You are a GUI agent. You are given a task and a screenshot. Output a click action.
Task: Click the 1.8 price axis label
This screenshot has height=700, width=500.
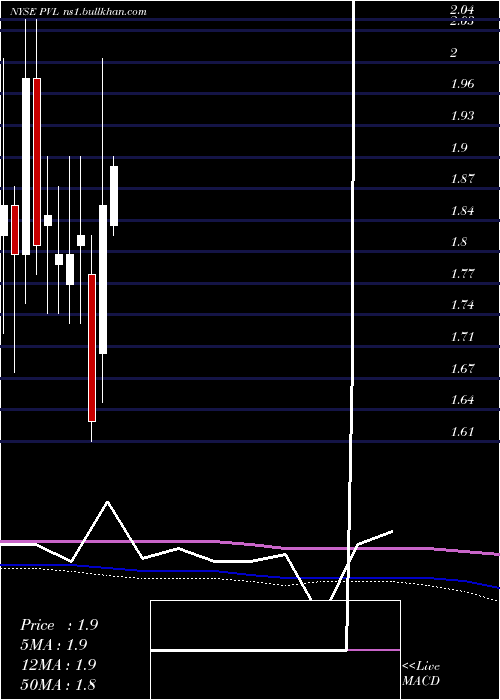tap(459, 242)
